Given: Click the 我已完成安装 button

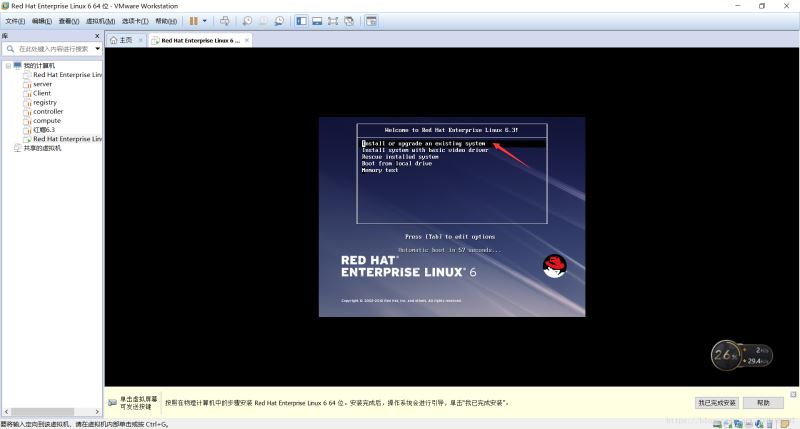Looking at the screenshot, I should pos(716,402).
